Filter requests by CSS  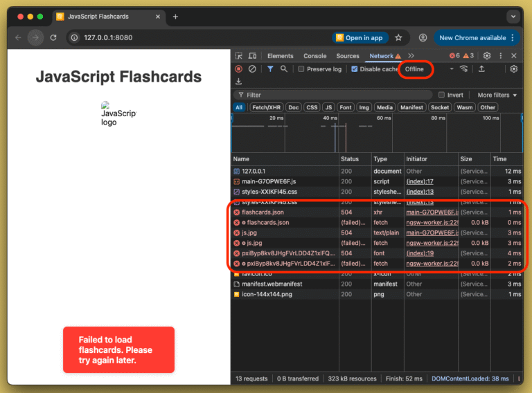coord(312,107)
